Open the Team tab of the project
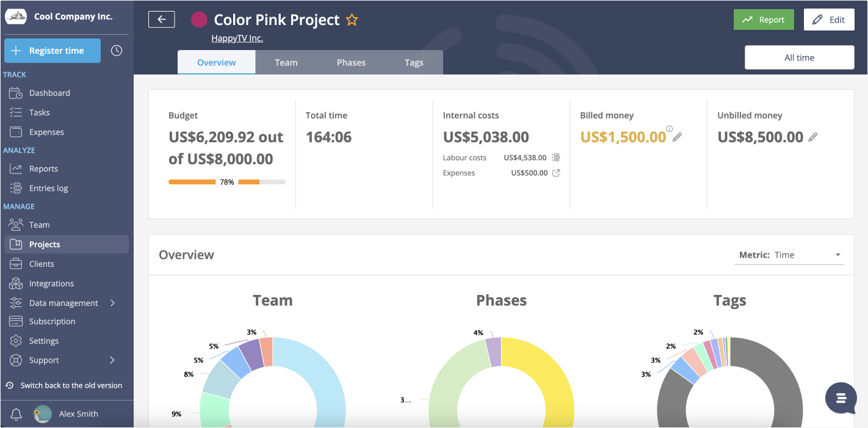The height and width of the screenshot is (428, 868). [286, 62]
